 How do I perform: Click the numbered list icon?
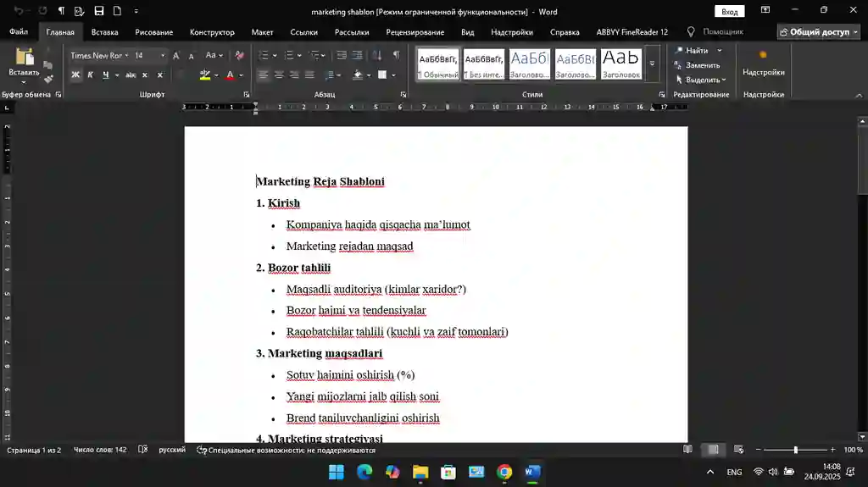(x=288, y=55)
